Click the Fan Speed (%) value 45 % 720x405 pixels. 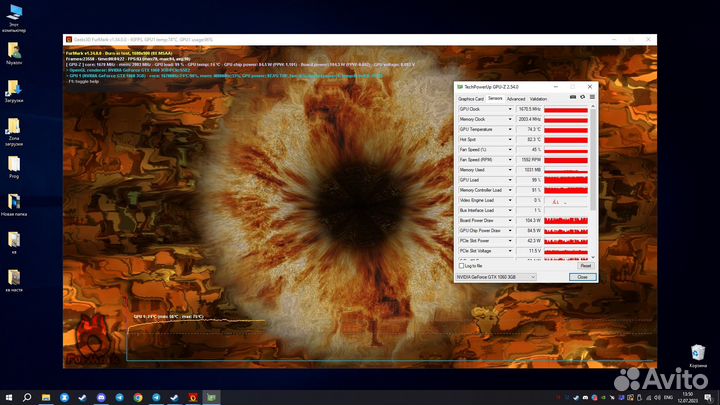[x=529, y=150]
